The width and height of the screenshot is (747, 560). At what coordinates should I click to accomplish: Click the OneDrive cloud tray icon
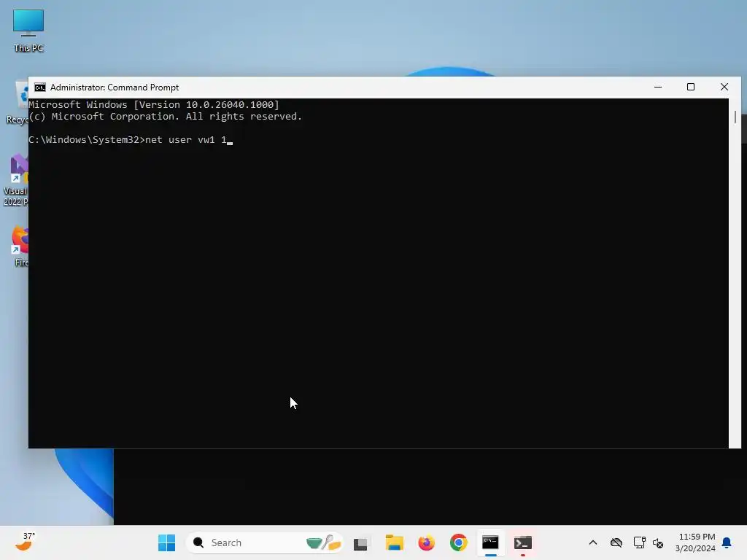click(x=616, y=542)
